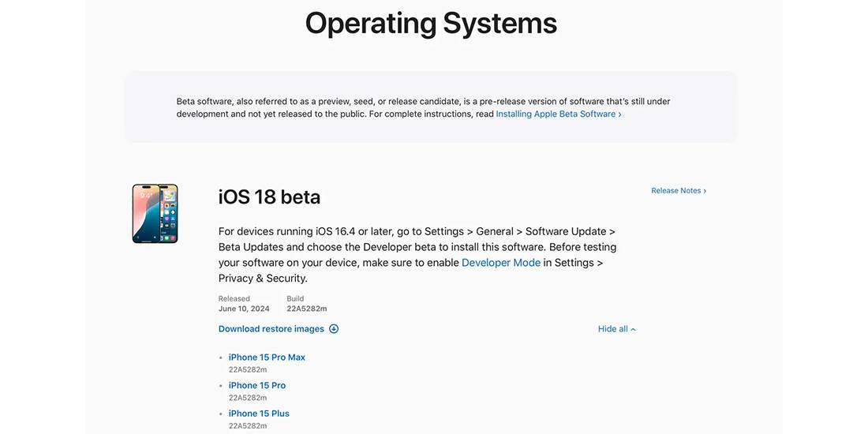Click the iPhone device image for iOS 18
868x434 pixels.
(x=155, y=214)
